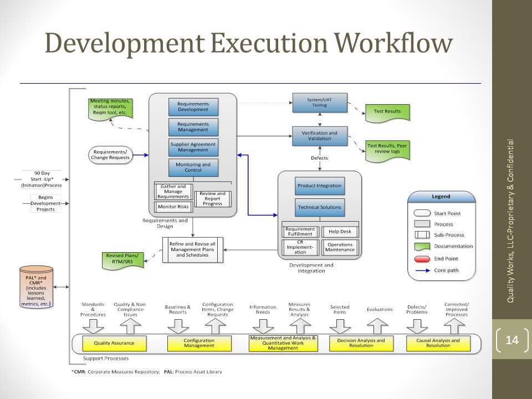Click the Defects label on the connector
Viewport: 532px width, 399px height.
point(319,158)
